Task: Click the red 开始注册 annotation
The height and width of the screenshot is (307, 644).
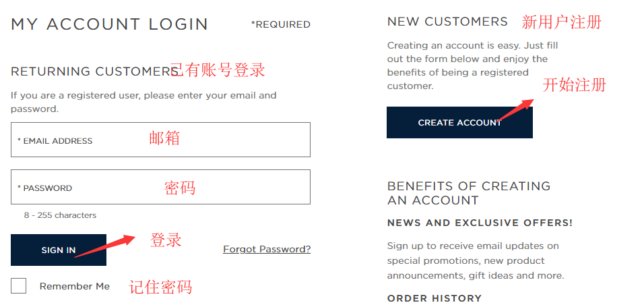Action: 574,85
